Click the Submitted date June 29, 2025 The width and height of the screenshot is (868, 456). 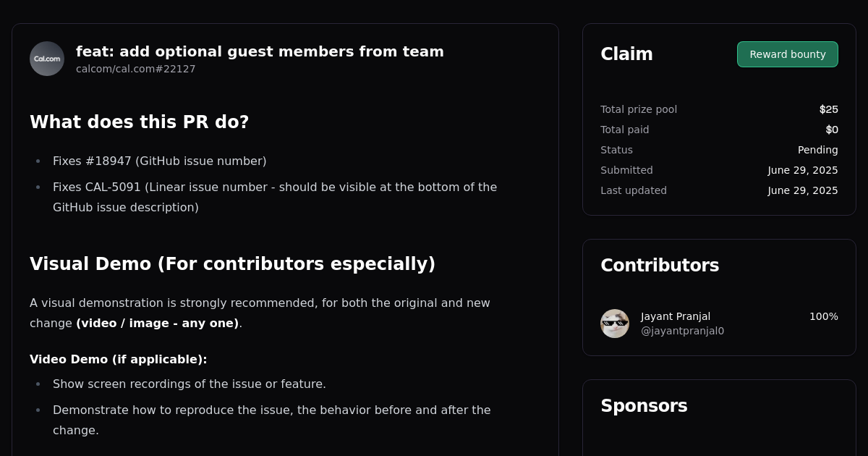803,170
